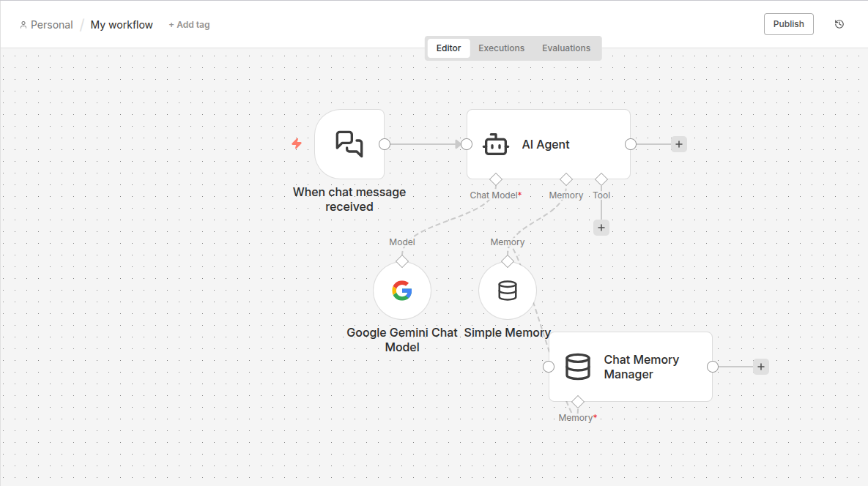Add node after Chat Memory Manager
This screenshot has height=486, width=868.
pyautogui.click(x=761, y=367)
